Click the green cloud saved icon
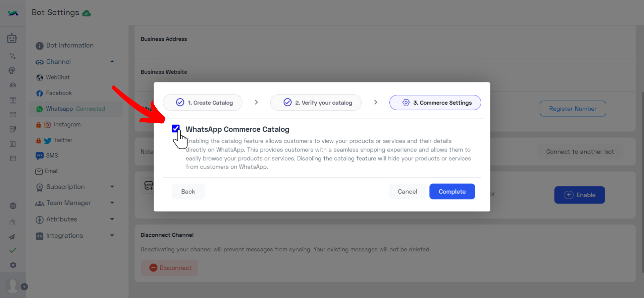 pos(87,13)
